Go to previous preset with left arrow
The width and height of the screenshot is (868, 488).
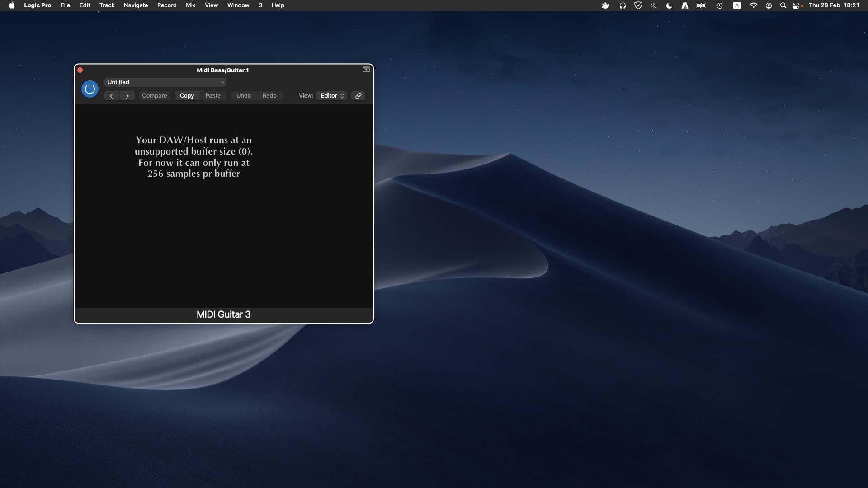[112, 96]
